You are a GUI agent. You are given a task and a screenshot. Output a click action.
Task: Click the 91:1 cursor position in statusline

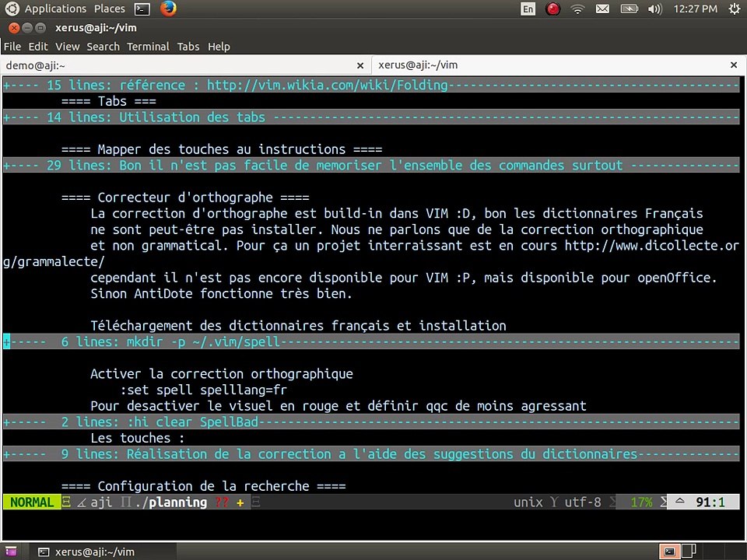tap(710, 502)
